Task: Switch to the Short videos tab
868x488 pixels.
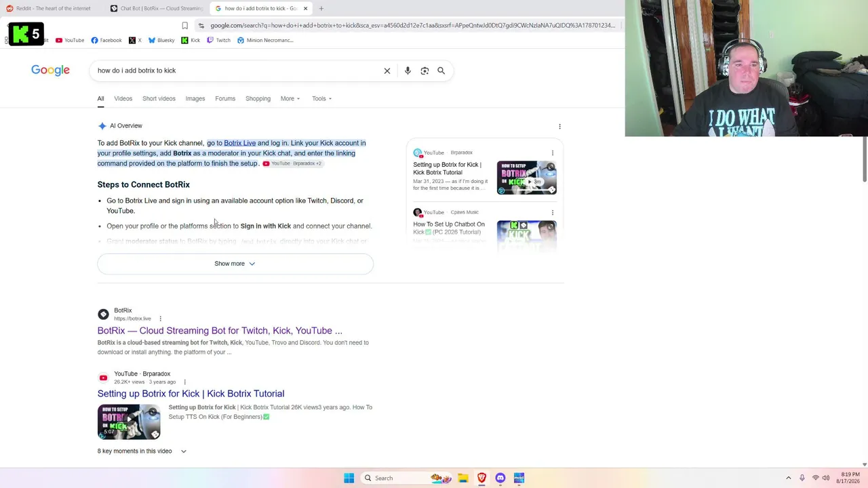Action: 159,98
